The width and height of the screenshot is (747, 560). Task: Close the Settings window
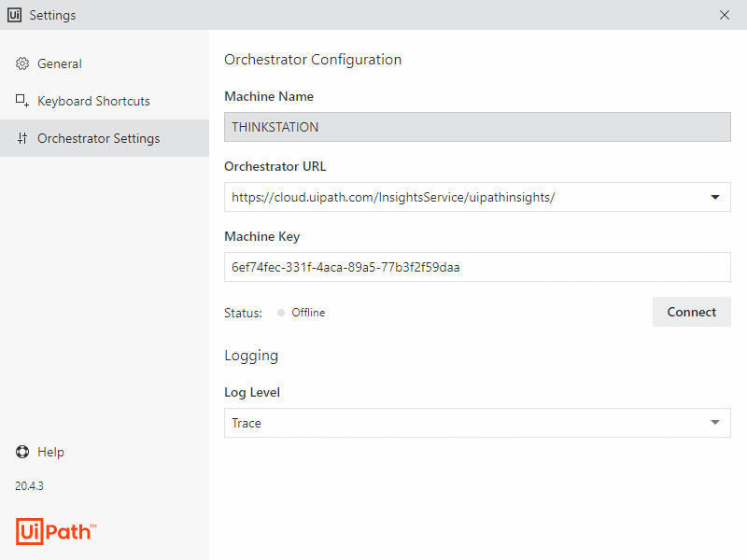[x=725, y=15]
